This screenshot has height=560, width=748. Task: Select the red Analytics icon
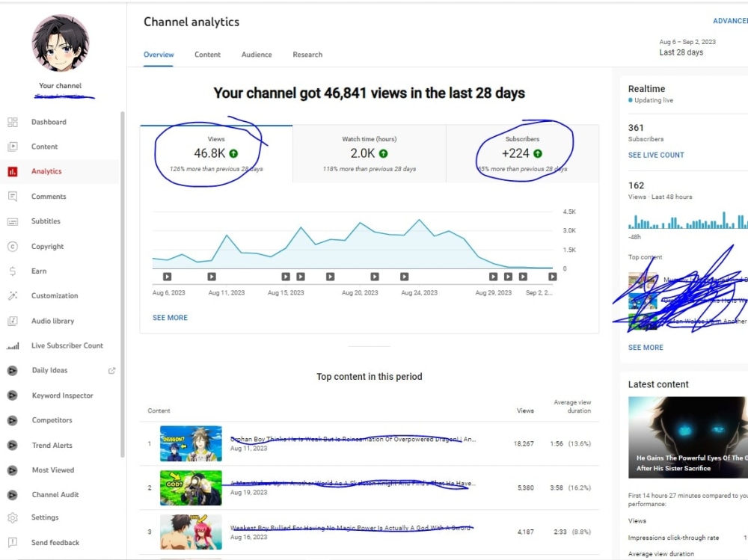click(x=13, y=171)
